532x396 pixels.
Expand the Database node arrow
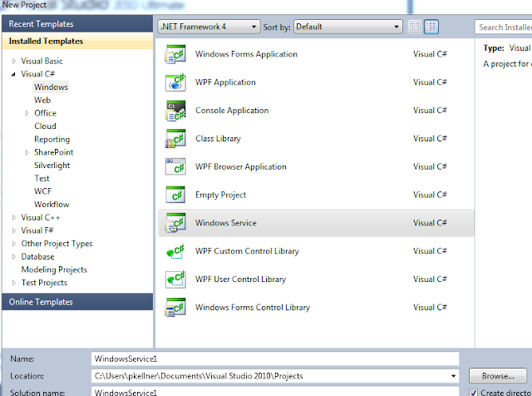(14, 257)
